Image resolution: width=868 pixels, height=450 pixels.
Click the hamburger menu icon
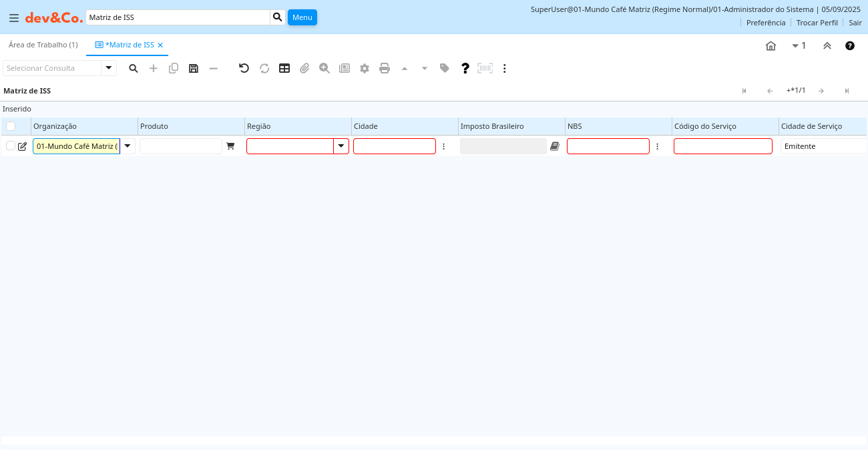(x=13, y=18)
